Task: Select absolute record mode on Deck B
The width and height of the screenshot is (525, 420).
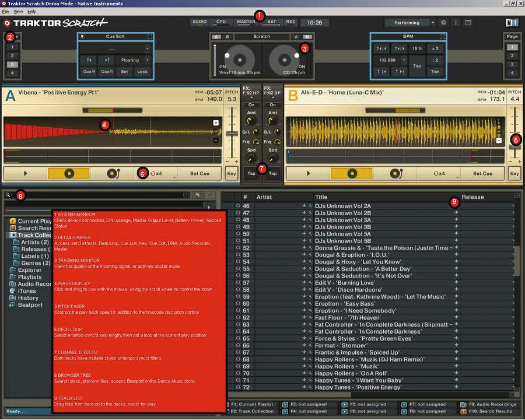Action: pos(352,173)
